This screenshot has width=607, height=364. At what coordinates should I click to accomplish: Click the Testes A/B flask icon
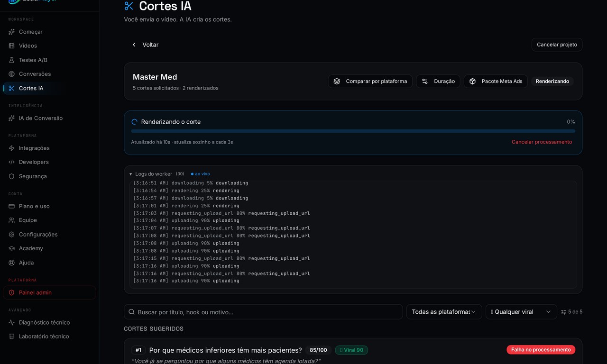click(12, 60)
